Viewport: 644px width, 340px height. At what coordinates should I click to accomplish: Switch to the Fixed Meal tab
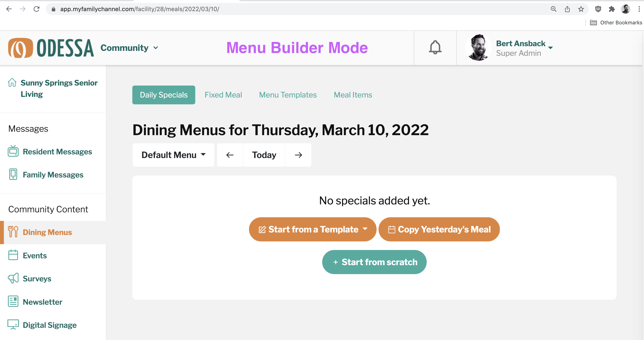pos(223,95)
